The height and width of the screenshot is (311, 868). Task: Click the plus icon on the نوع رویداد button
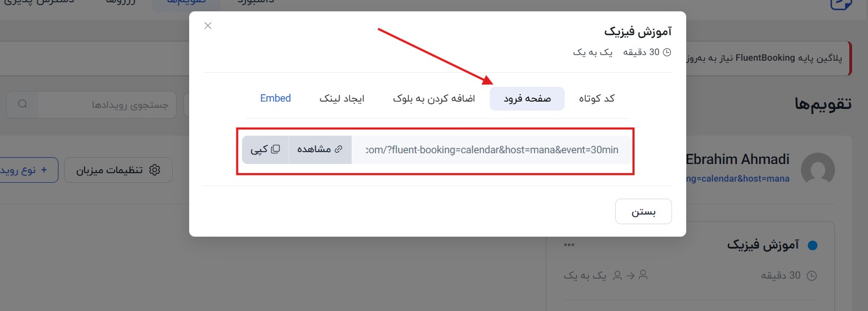(44, 170)
